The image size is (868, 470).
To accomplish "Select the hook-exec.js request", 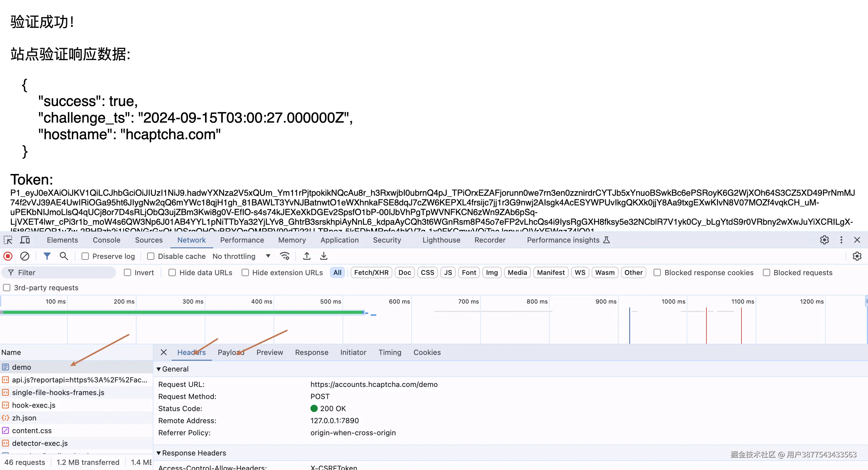I will coord(34,405).
